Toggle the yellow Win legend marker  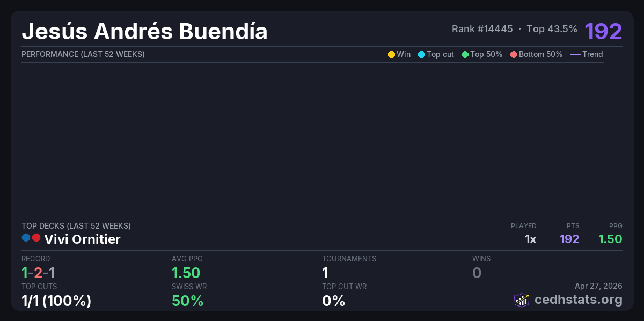(391, 54)
